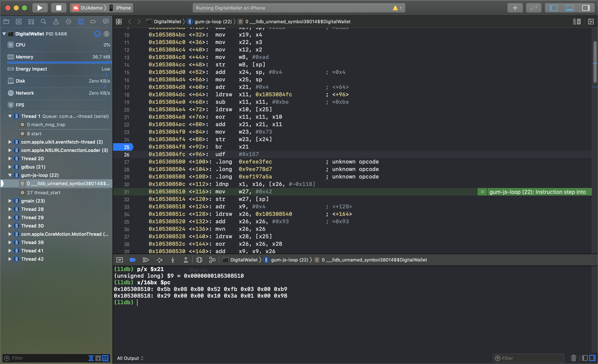
Task: Click gum-js-loop (22) in editor jump bar
Action: 210,22
